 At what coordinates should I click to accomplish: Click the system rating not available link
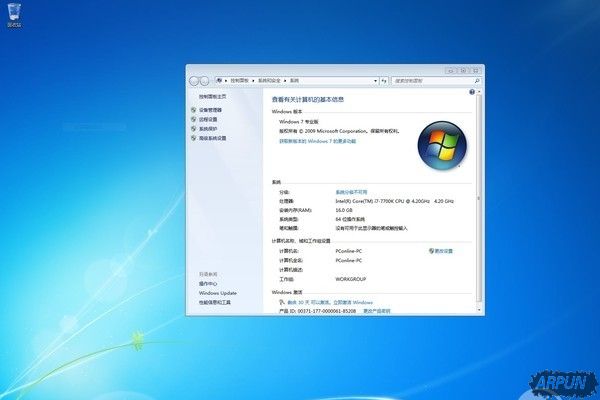[351, 192]
